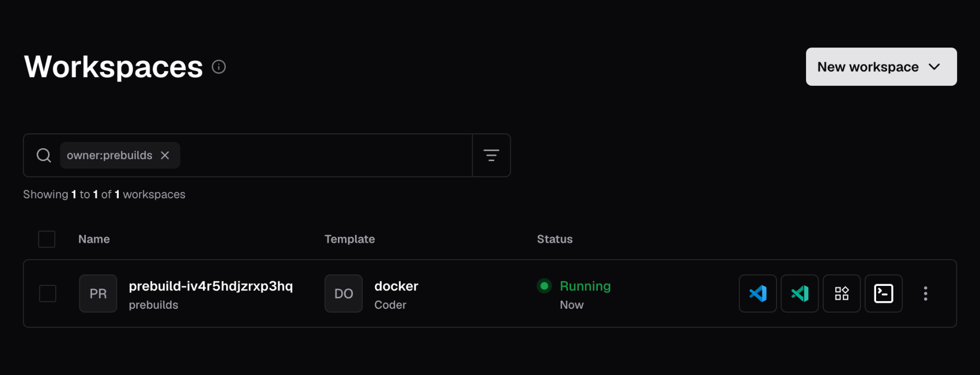Image resolution: width=980 pixels, height=375 pixels.
Task: Expand the New workspace dropdown
Action: (881, 67)
